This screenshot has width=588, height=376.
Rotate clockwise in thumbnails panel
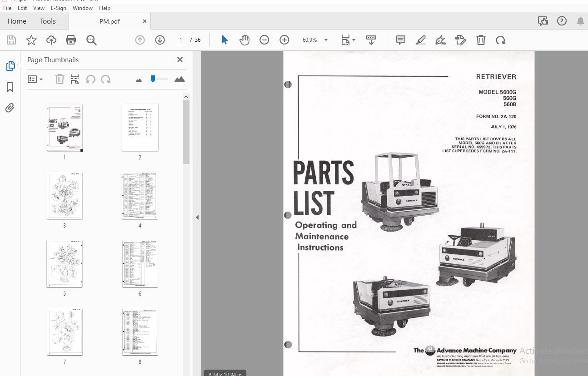[106, 79]
